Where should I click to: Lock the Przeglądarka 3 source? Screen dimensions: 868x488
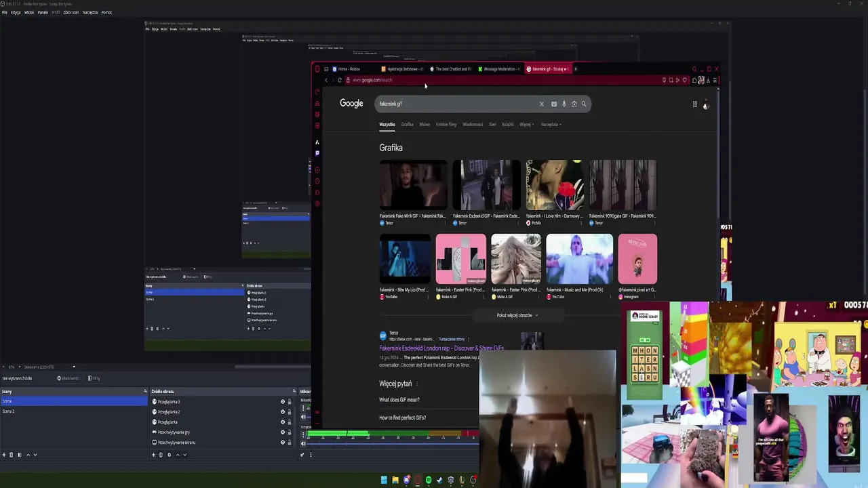(x=290, y=402)
